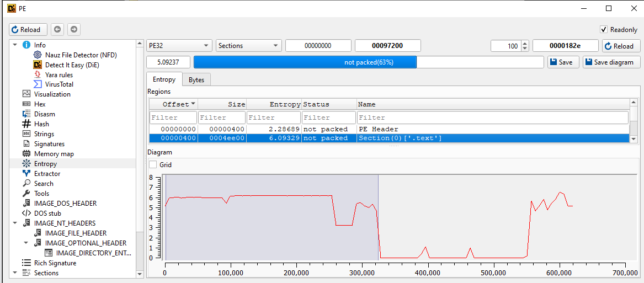Image resolution: width=644 pixels, height=283 pixels.
Task: Click the Status filter field
Action: point(329,118)
